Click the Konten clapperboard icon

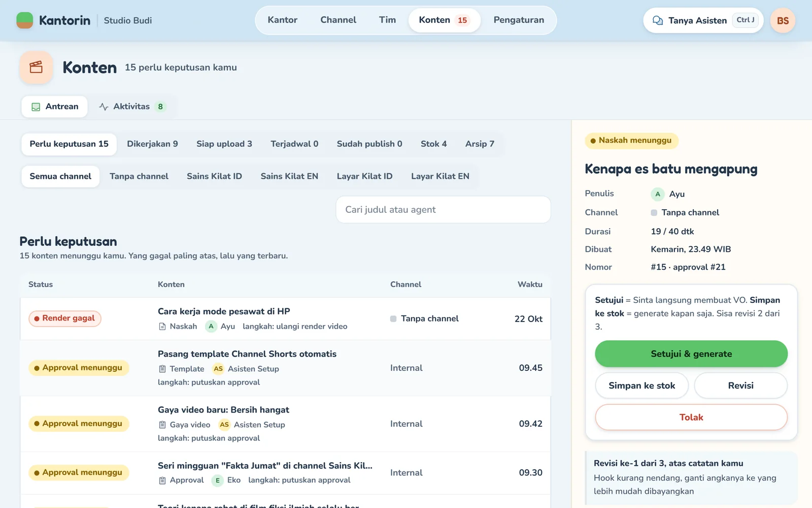pos(36,67)
